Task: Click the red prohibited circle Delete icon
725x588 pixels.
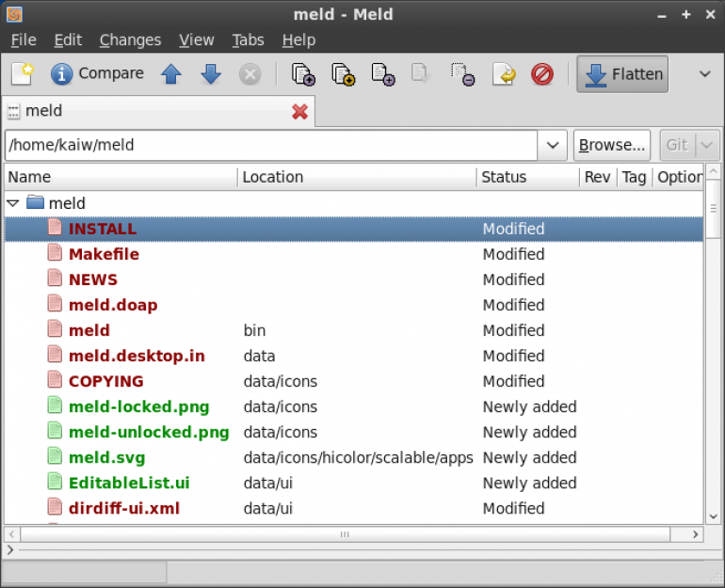Action: 542,74
